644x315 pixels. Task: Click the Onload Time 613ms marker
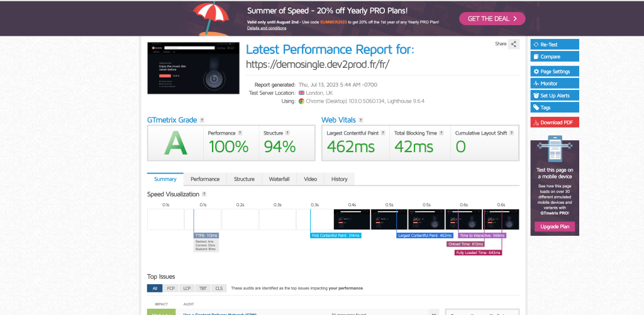466,244
